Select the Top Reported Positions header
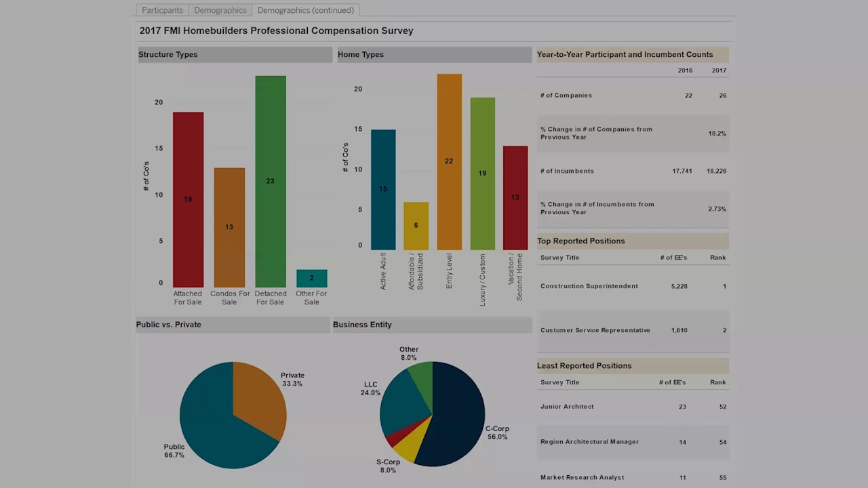The image size is (868, 488). [x=633, y=241]
